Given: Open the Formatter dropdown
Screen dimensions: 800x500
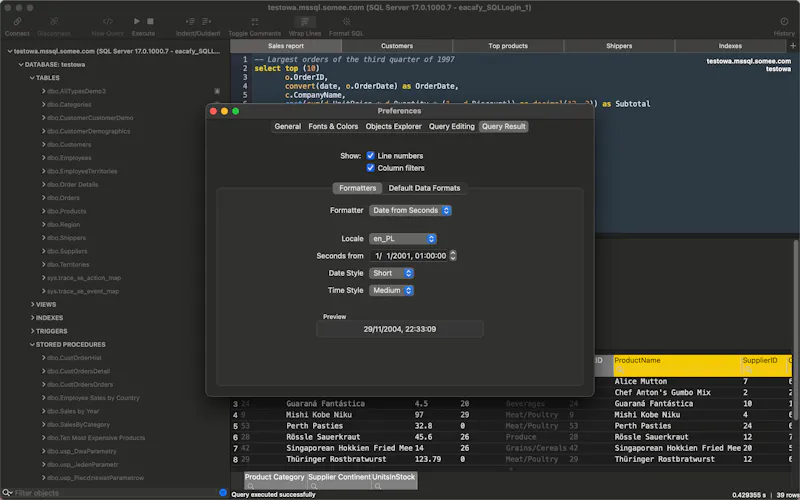Looking at the screenshot, I should click(410, 210).
